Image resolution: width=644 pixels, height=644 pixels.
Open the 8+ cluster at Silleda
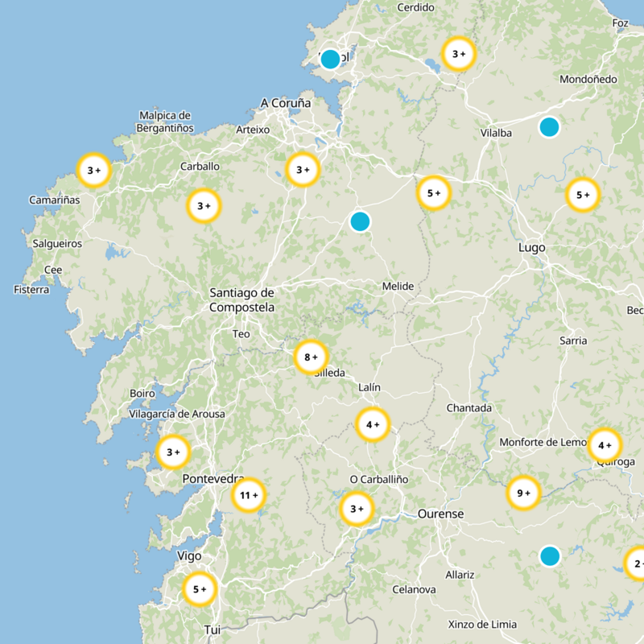click(x=312, y=357)
